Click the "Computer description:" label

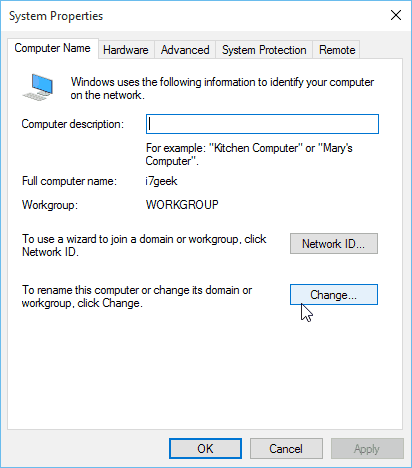click(73, 124)
